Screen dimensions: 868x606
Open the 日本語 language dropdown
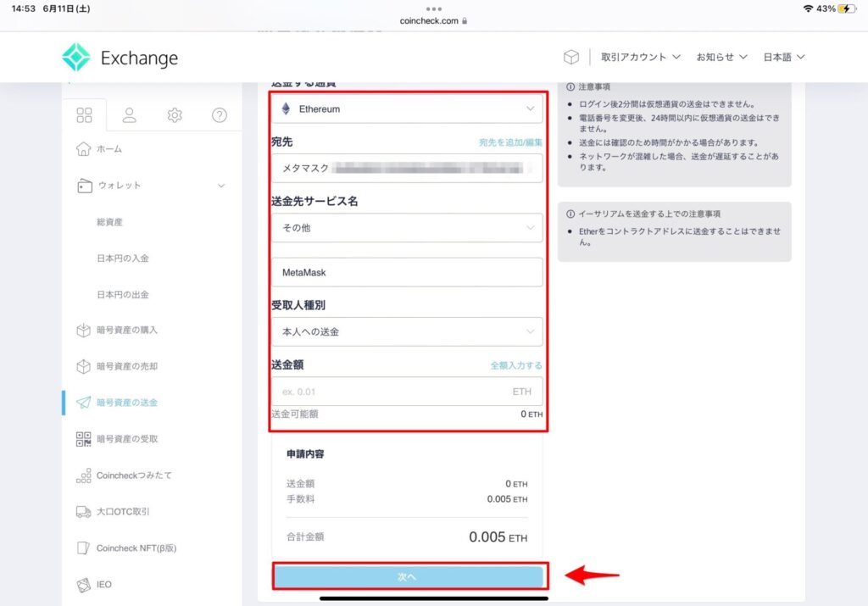(784, 57)
